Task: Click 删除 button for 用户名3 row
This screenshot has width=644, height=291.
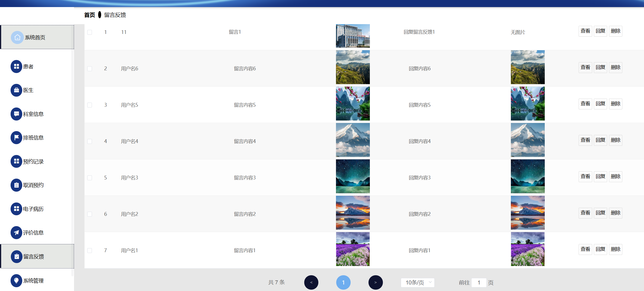Action: [x=616, y=177]
